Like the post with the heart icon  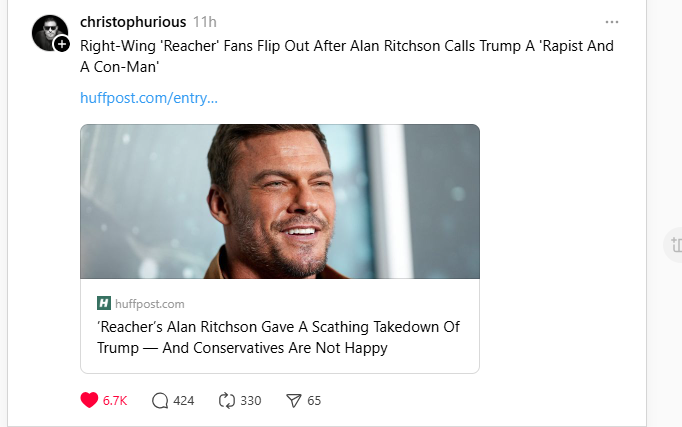pos(89,400)
